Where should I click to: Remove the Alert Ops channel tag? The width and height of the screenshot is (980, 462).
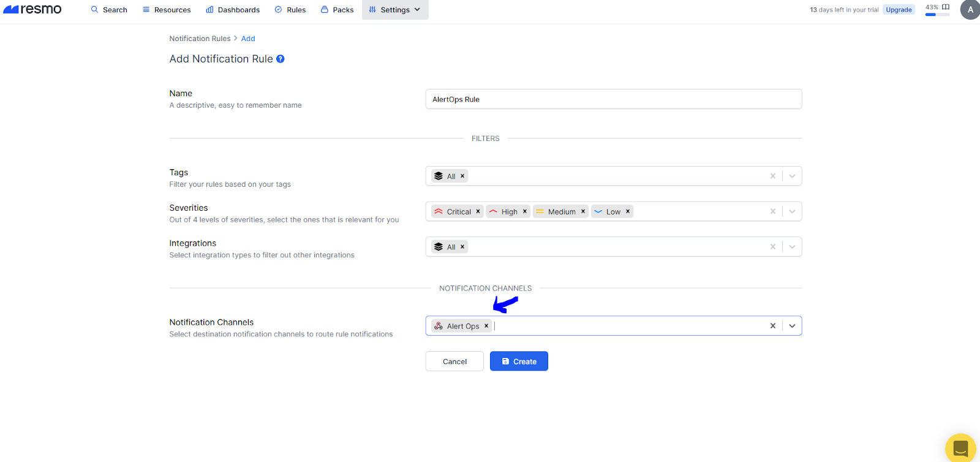tap(486, 326)
